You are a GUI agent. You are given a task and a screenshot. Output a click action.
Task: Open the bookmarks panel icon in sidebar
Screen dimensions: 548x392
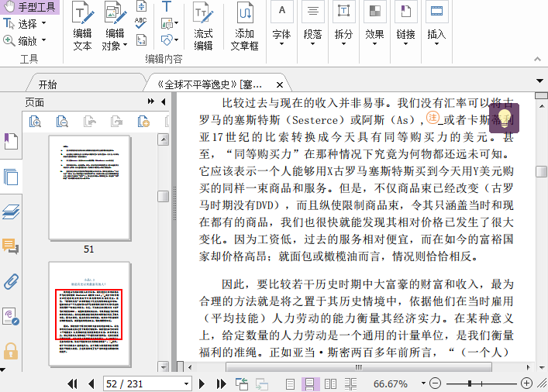[x=11, y=142]
